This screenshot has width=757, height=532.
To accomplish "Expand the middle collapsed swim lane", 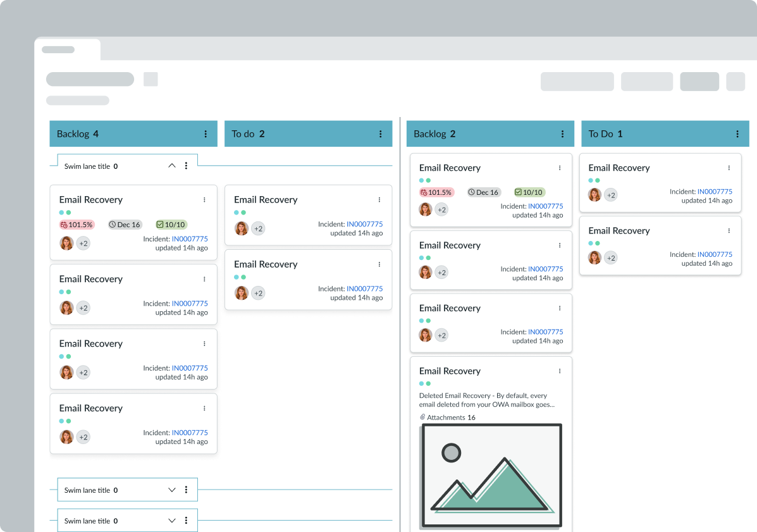I will click(x=172, y=490).
